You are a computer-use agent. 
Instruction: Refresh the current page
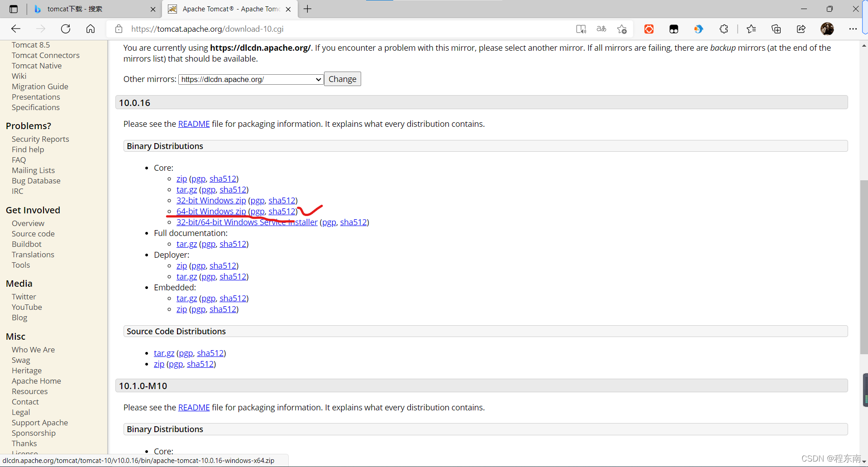65,29
